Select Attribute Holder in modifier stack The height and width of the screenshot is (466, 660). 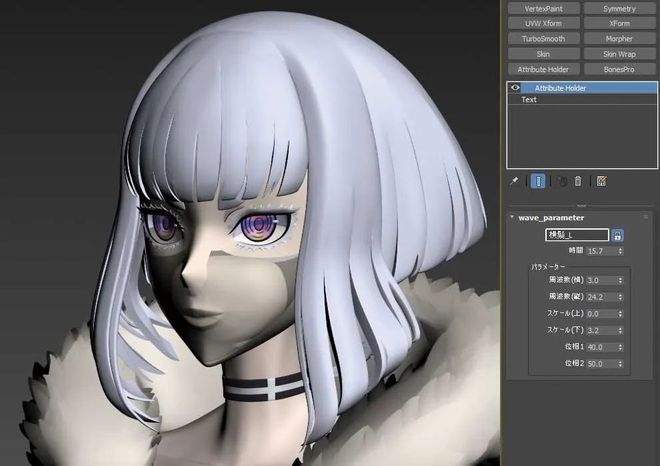[560, 88]
